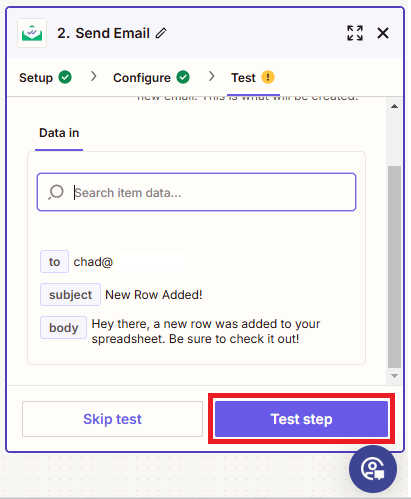411x499 pixels.
Task: Click the chevron between Setup and Configure
Action: tap(94, 76)
